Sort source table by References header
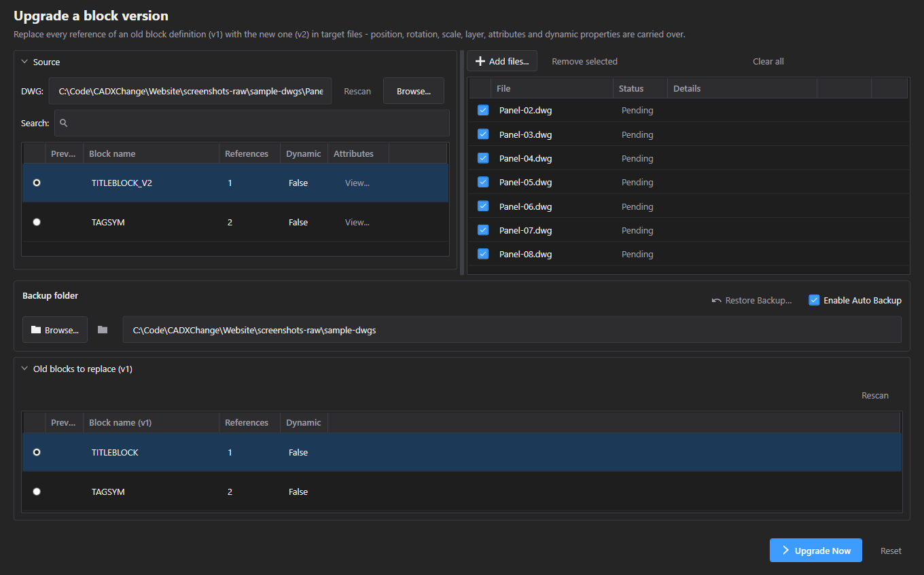 [249, 153]
